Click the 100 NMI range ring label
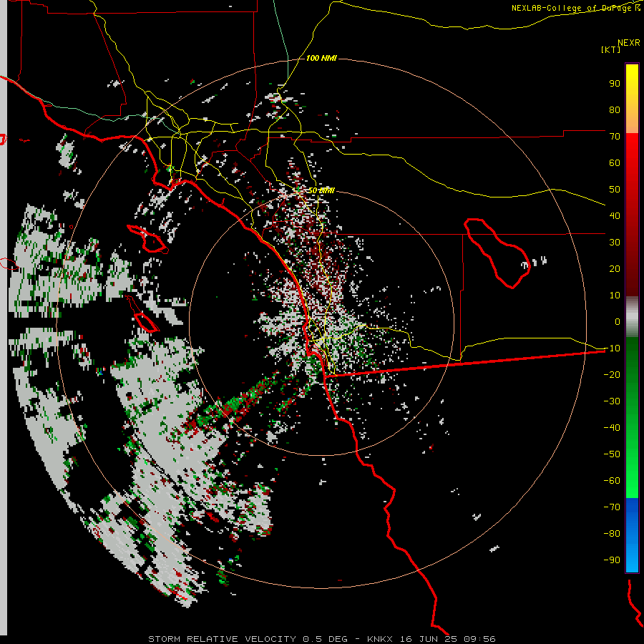644x644 pixels. pyautogui.click(x=321, y=59)
